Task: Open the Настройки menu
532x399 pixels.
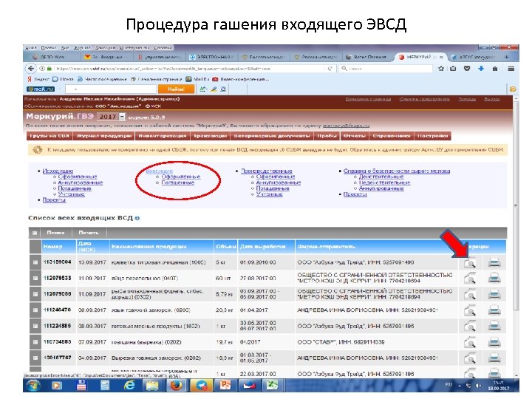Action: [x=432, y=136]
